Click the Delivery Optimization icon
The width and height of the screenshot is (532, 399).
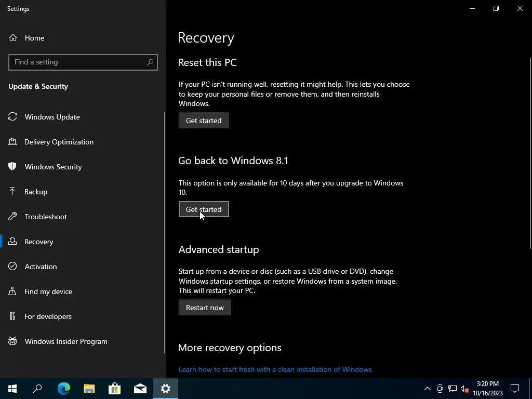[x=12, y=141]
